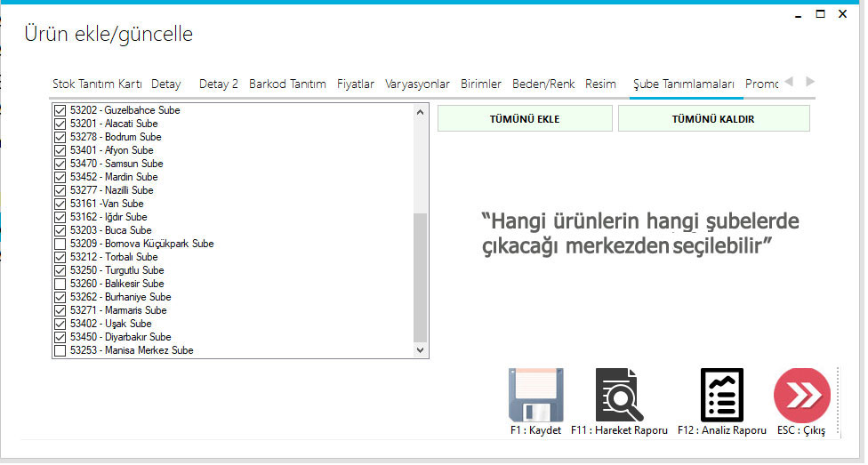This screenshot has width=868, height=465.
Task: Select the Şube Tanımlamaları tab
Action: point(684,84)
